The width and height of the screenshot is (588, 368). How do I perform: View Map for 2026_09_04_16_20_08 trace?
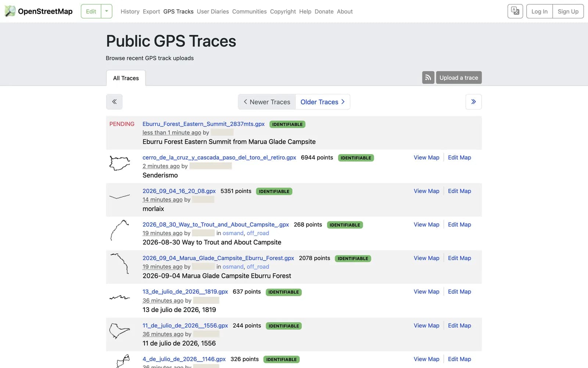point(426,191)
